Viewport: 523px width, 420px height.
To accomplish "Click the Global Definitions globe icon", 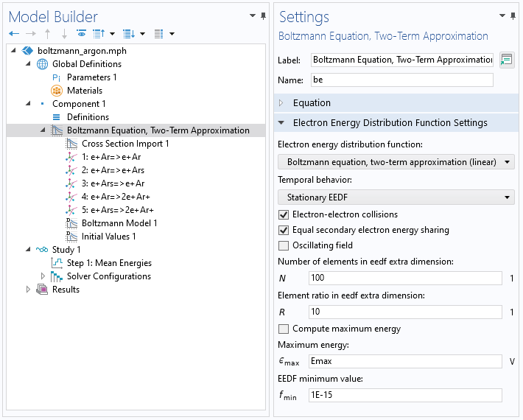I will coord(42,63).
